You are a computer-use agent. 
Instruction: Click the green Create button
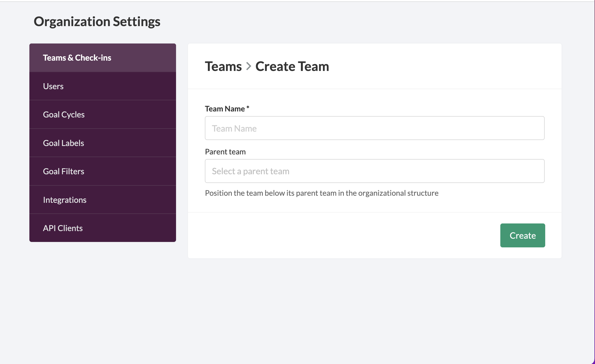(523, 235)
